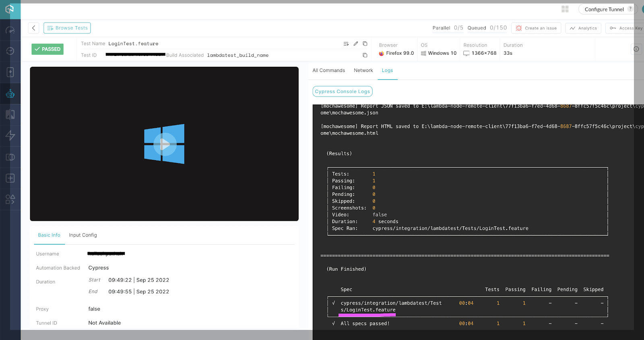644x340 pixels.
Task: Click 'Duration: 4 seconds' log line
Action: [x=365, y=222]
